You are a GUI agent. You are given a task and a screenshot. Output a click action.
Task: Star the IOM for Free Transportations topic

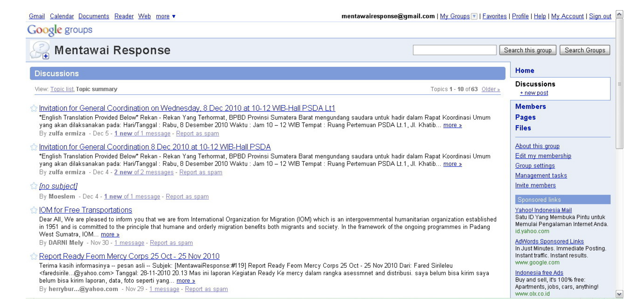click(33, 210)
